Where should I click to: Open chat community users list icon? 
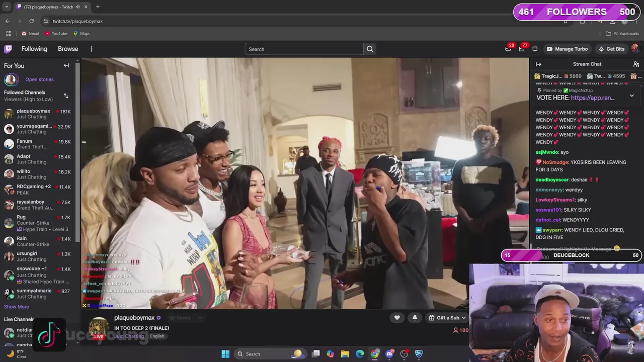636,64
